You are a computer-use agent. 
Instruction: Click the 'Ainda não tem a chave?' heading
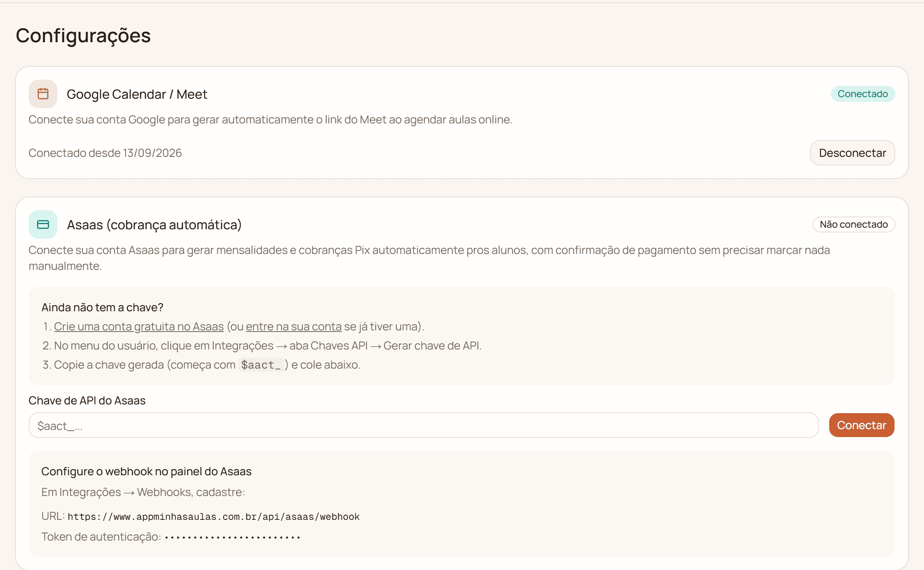[x=102, y=307]
